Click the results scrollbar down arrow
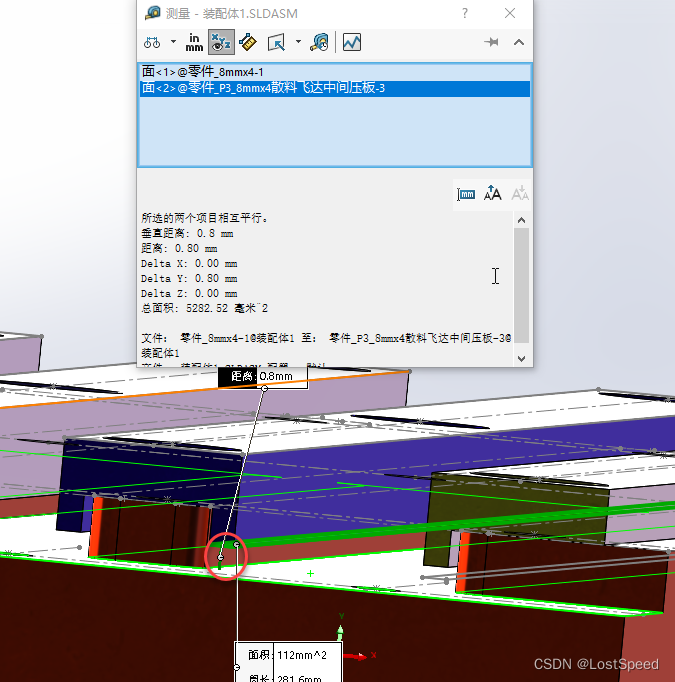This screenshot has height=682, width=675. [x=521, y=358]
